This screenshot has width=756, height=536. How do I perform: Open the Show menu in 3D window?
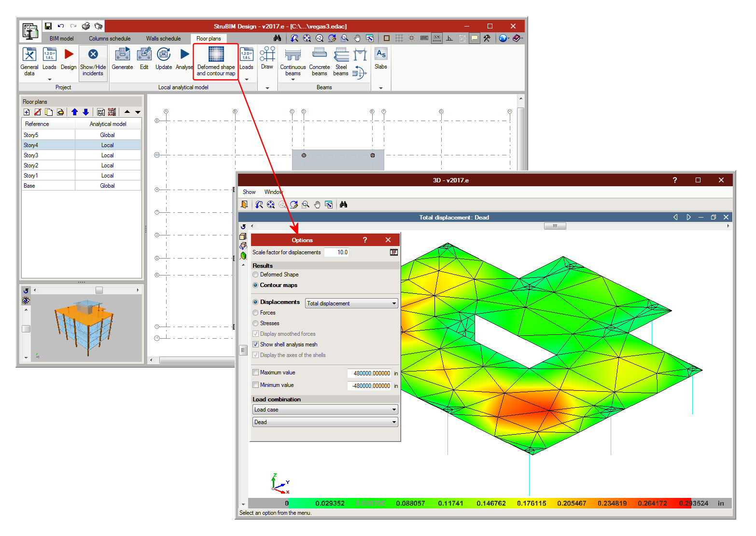click(249, 192)
